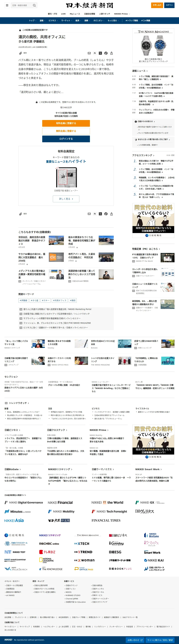This screenshot has height=644, width=179.
Task: Click the Facebook icon above こちらもおすすめ
Action: tap(106, 214)
